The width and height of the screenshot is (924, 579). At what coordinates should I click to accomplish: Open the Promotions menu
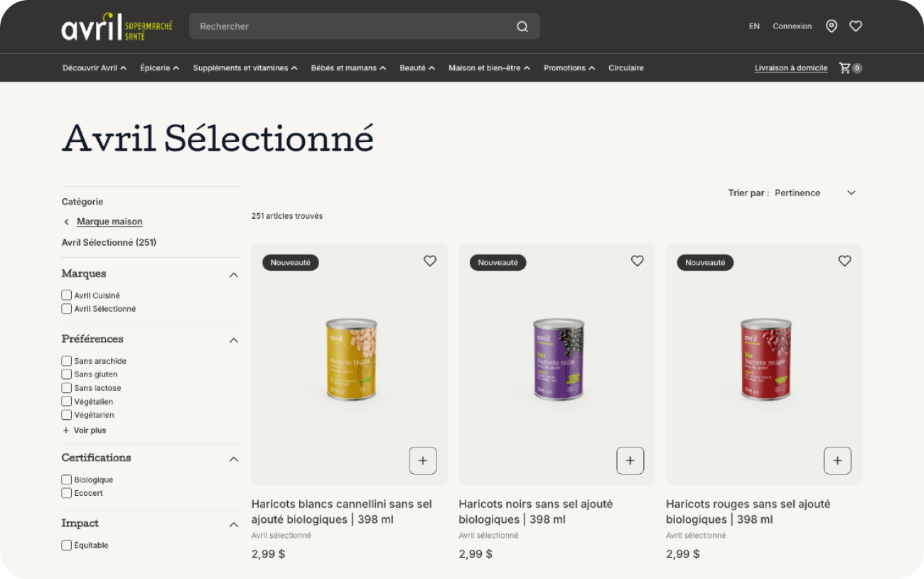click(569, 68)
